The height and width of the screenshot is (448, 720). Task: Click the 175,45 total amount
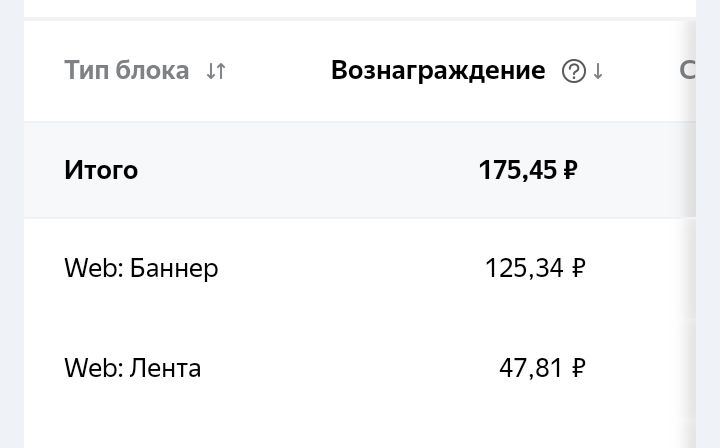(x=518, y=170)
